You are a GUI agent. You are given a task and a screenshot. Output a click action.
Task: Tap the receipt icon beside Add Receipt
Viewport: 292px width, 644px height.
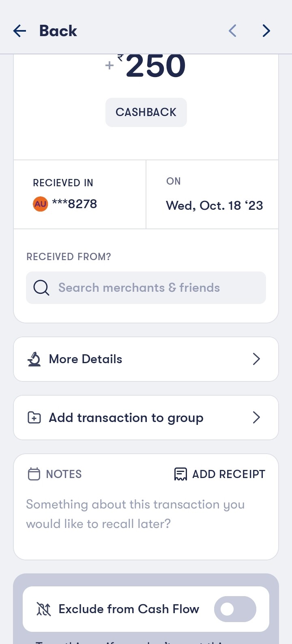click(x=180, y=474)
